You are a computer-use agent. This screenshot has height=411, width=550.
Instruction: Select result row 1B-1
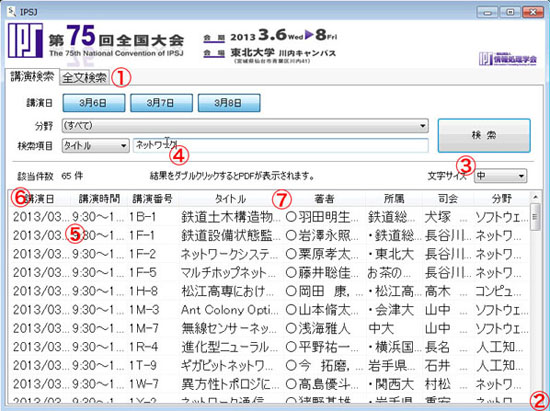click(269, 217)
